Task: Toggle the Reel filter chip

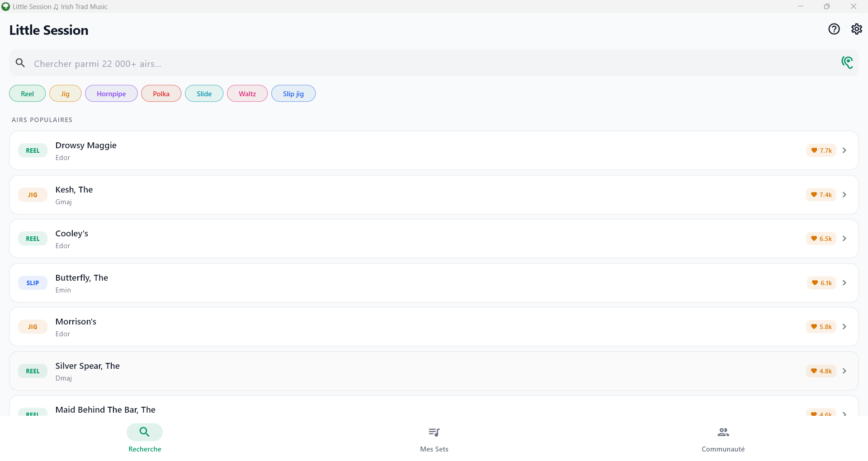Action: (27, 94)
